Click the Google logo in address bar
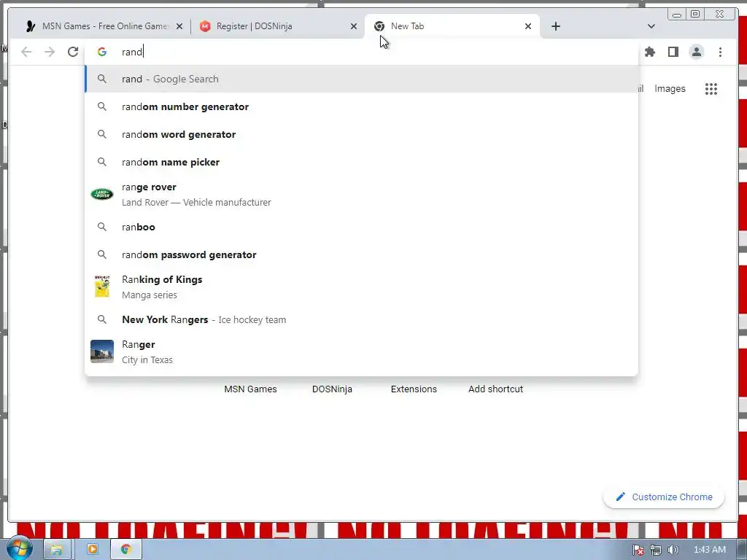The height and width of the screenshot is (560, 747). [102, 52]
